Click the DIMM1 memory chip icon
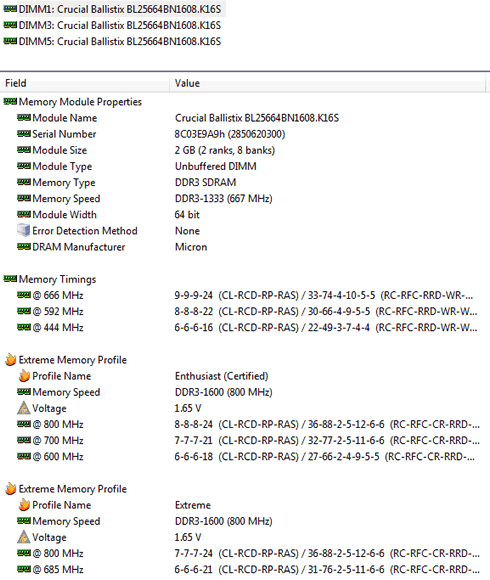Viewport: 490px width, 580px height. [x=10, y=8]
